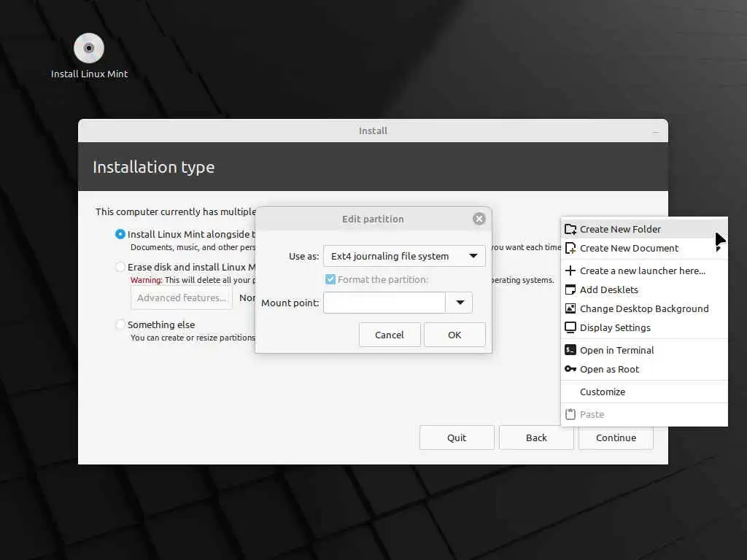The height and width of the screenshot is (560, 747).
Task: Select Install Linux Mint alongside radio button
Action: tap(120, 234)
